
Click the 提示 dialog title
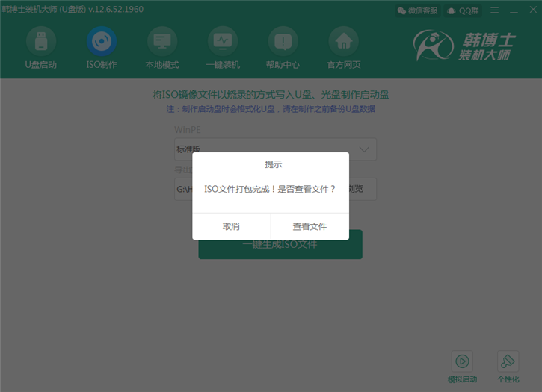tap(273, 164)
